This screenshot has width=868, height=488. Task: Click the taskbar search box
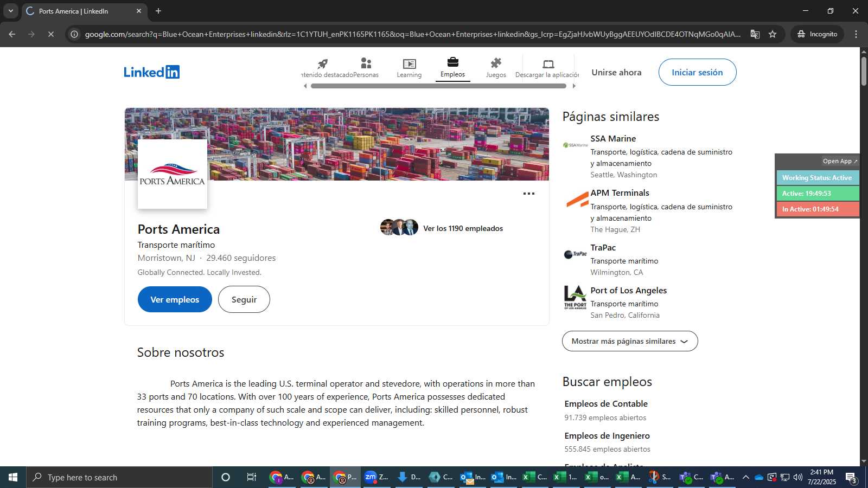pos(119,477)
